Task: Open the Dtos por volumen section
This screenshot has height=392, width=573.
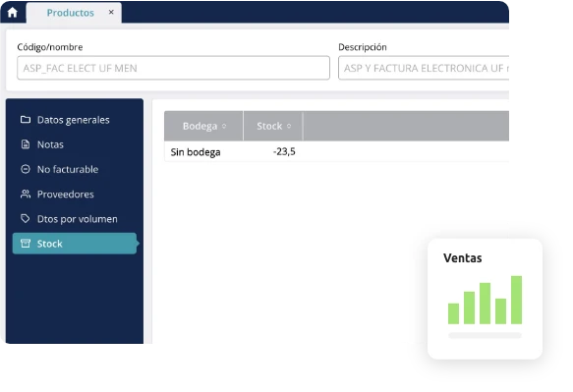Action: [x=77, y=219]
